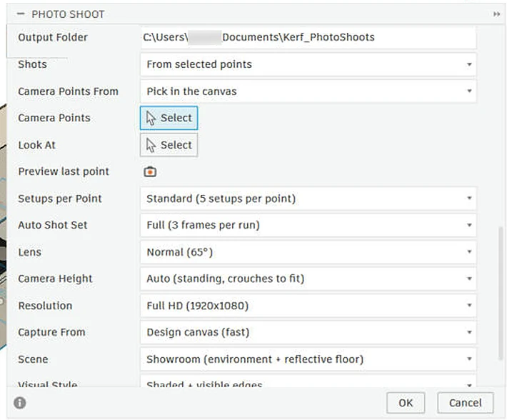Collapse the PHOTO SHOOT panel minus icon
The image size is (507, 420).
(x=21, y=14)
